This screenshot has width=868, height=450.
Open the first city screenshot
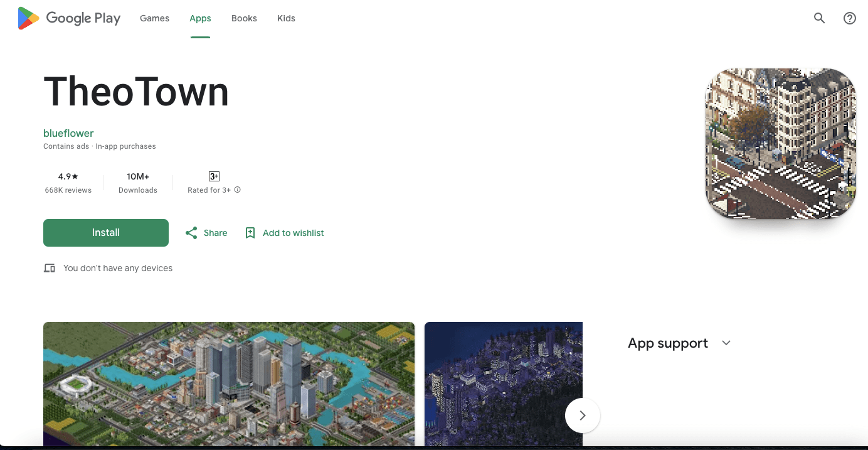(x=228, y=383)
